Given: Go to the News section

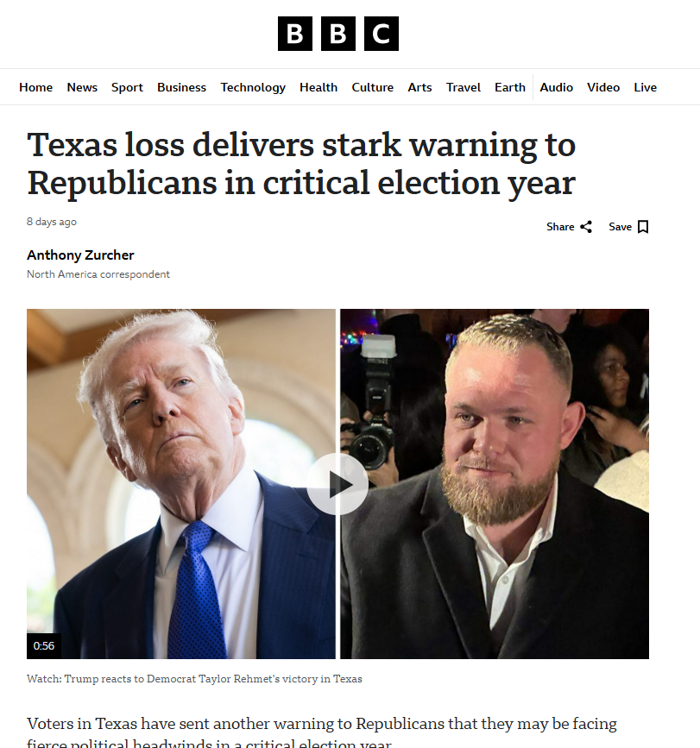Looking at the screenshot, I should click(82, 87).
